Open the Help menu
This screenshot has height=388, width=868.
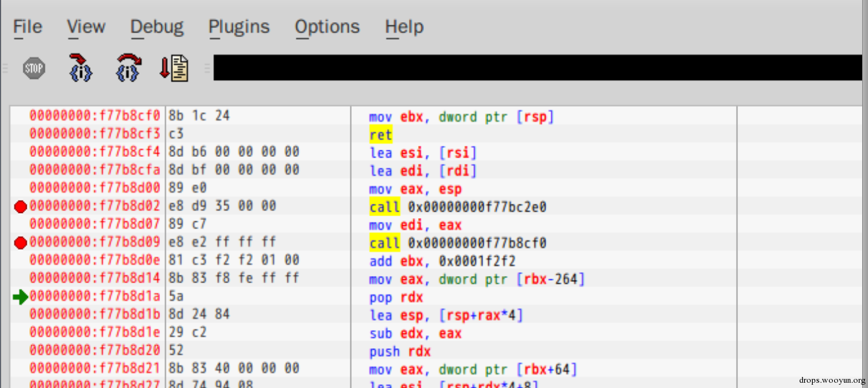(404, 27)
